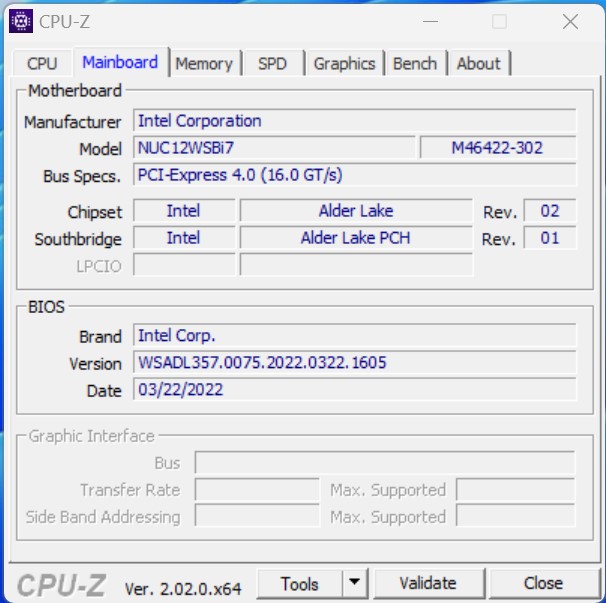Screen dimensions: 606x603
Task: Click the southbridge Rev. value 01
Action: (550, 238)
